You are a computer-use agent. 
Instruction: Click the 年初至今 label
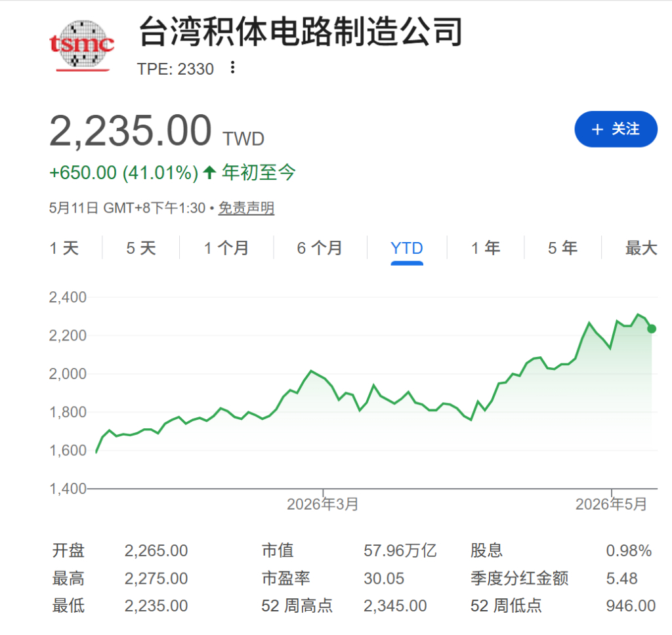(x=259, y=173)
